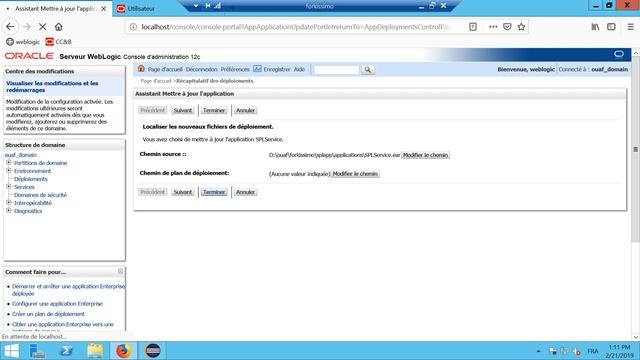Open Déploiements in domain structure

pyautogui.click(x=31, y=179)
